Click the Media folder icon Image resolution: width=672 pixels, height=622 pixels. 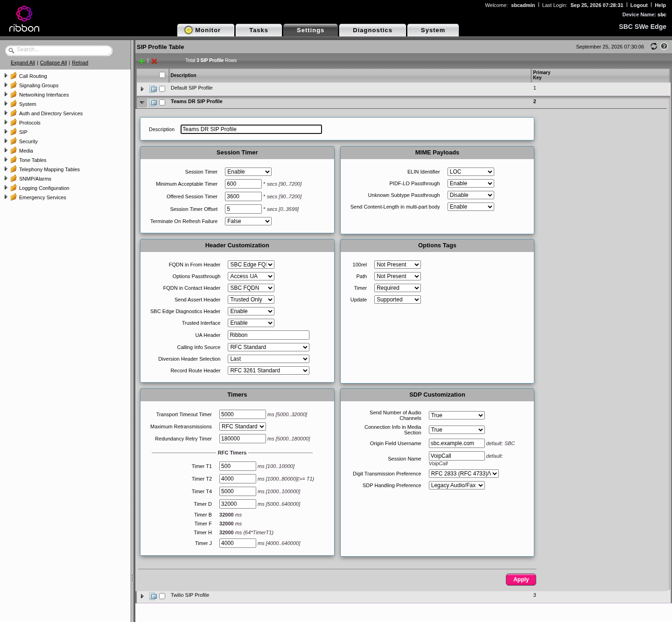[x=14, y=150]
